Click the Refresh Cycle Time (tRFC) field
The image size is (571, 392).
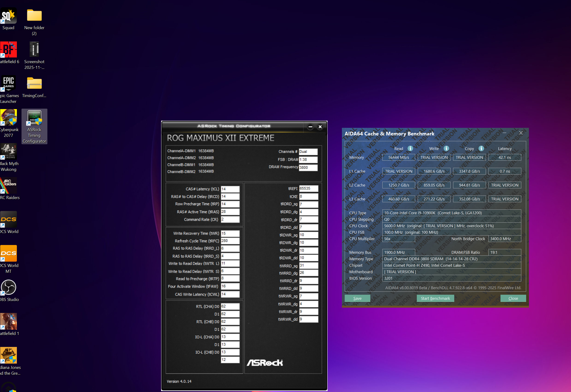(230, 241)
